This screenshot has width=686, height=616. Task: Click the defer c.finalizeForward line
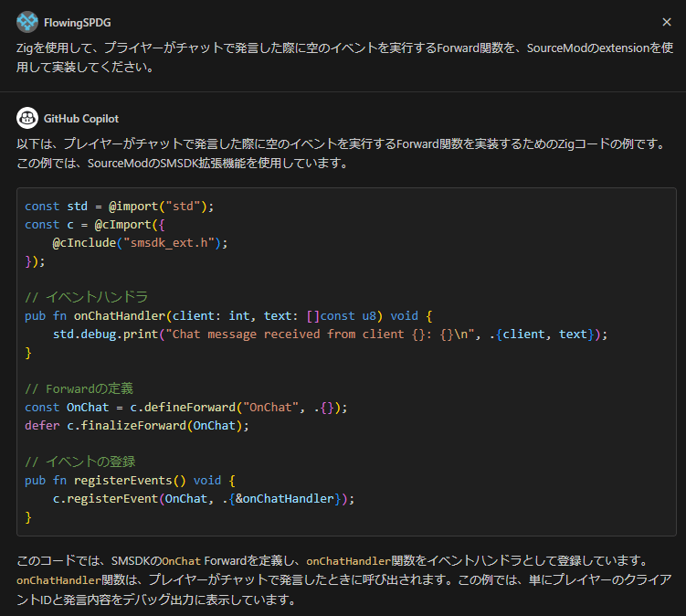[x=136, y=426]
